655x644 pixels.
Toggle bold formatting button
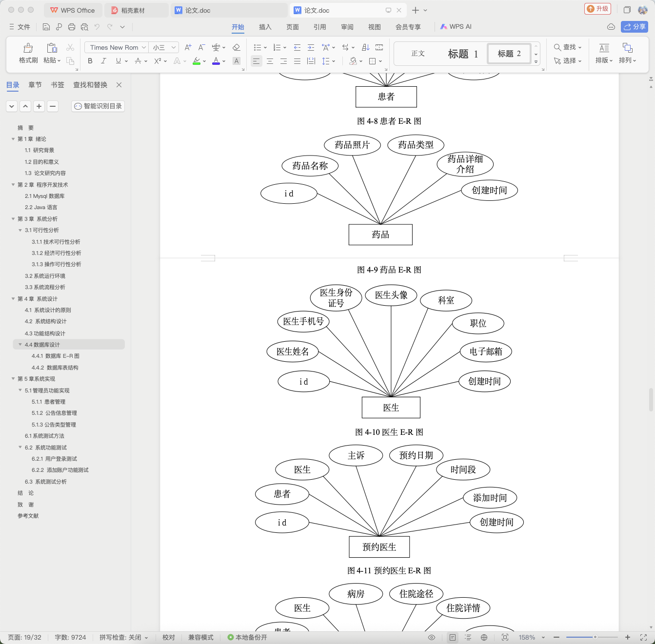90,61
